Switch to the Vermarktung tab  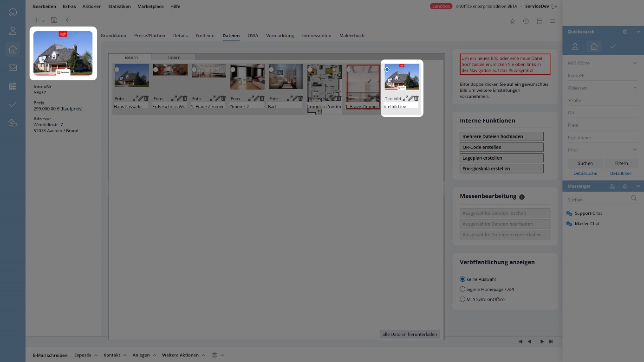click(280, 35)
